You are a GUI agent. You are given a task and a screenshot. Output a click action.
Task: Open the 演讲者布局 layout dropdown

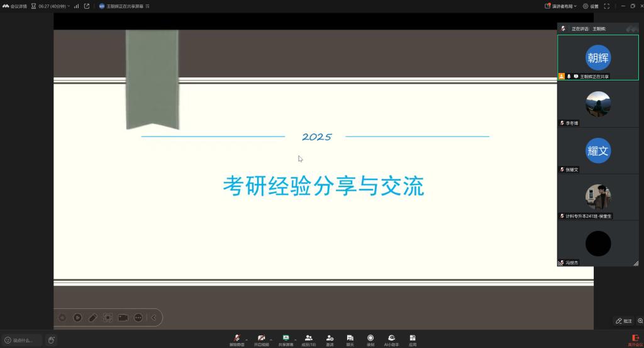561,6
